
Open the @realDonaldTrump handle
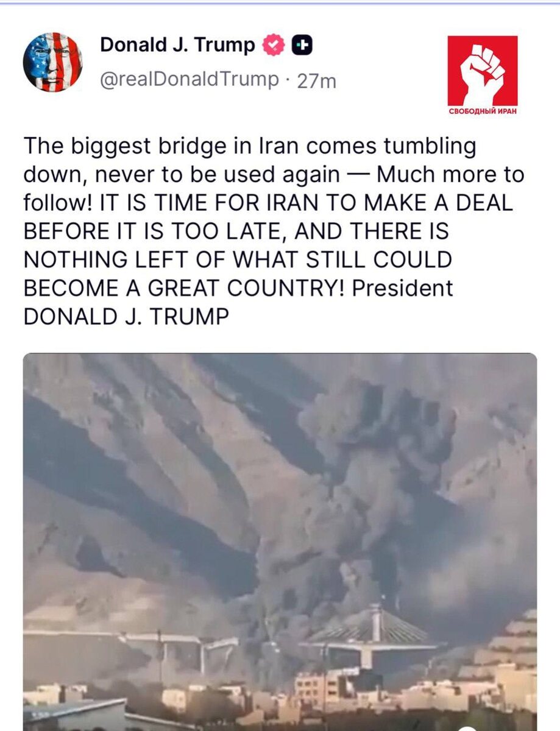click(x=190, y=80)
